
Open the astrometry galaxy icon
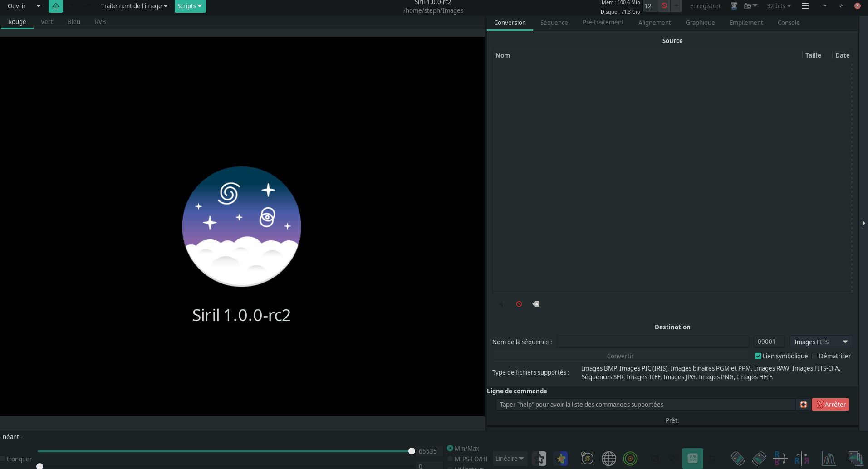pos(587,459)
